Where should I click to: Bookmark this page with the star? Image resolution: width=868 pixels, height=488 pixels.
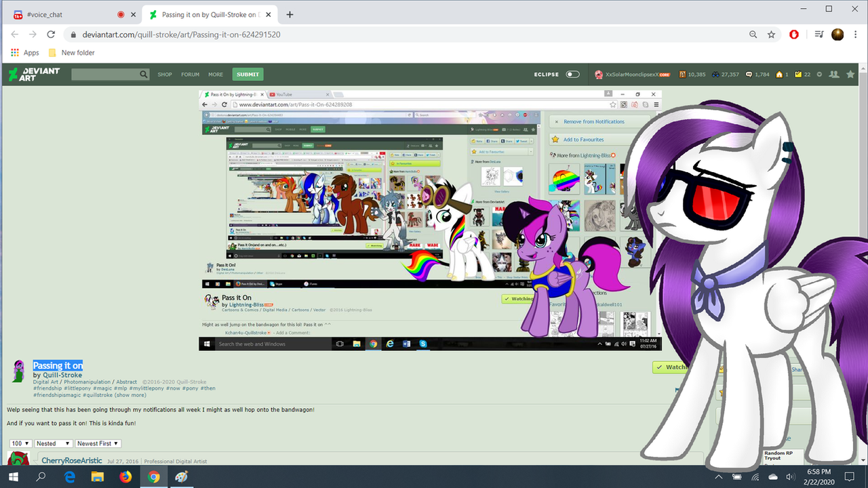click(771, 35)
